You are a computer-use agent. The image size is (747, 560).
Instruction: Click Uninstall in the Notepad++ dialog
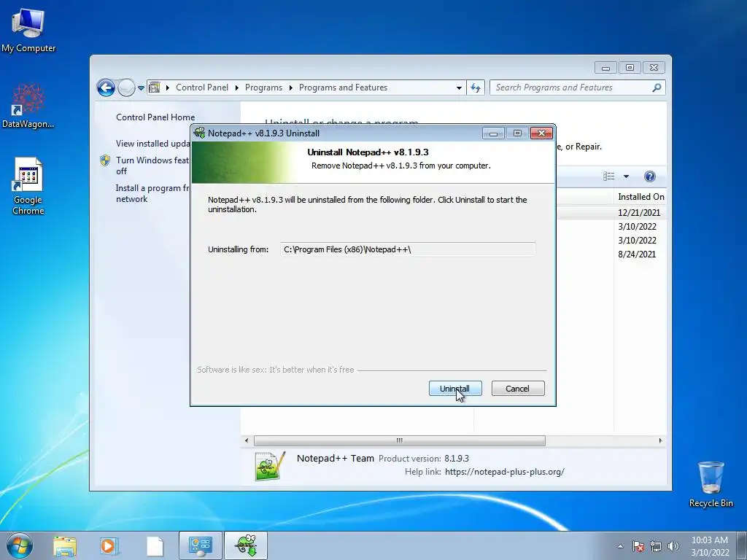click(x=455, y=389)
